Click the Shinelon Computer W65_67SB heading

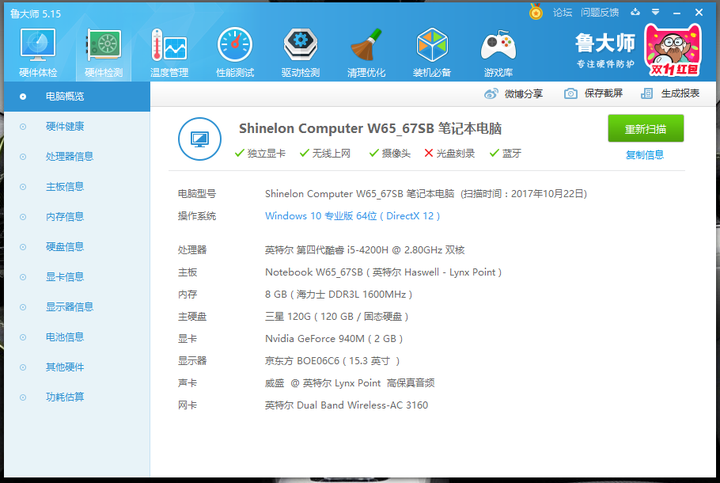(x=370, y=129)
